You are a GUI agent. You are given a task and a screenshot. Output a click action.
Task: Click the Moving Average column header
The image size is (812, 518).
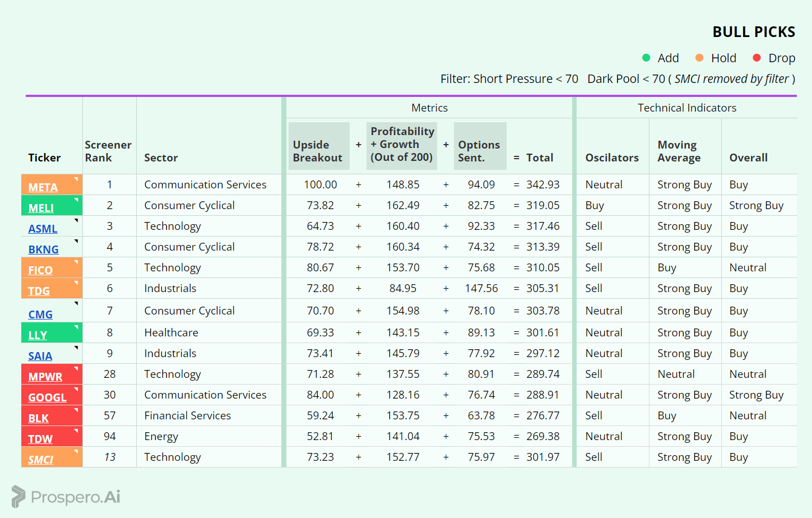679,151
